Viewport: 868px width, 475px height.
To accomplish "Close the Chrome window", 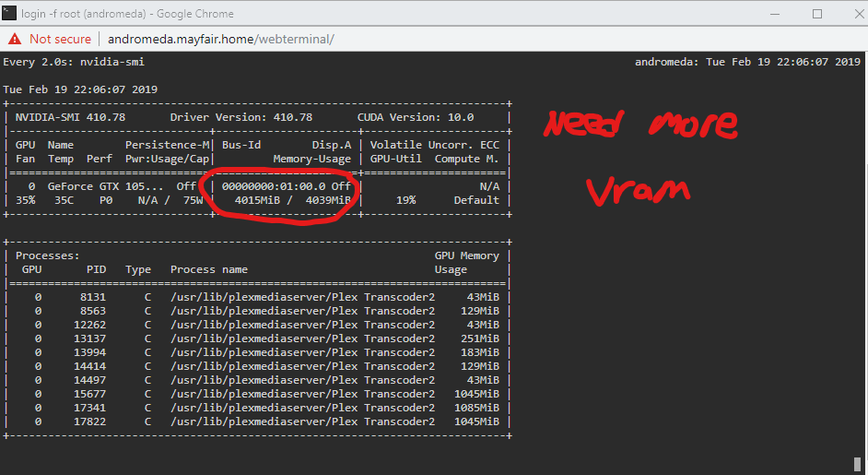I will pyautogui.click(x=859, y=14).
